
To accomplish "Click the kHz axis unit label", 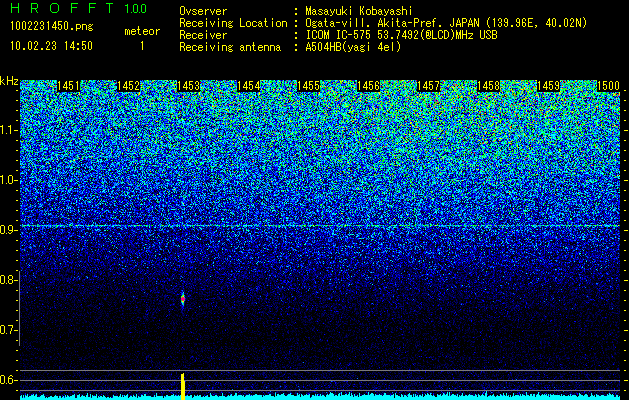I will 9,81.
